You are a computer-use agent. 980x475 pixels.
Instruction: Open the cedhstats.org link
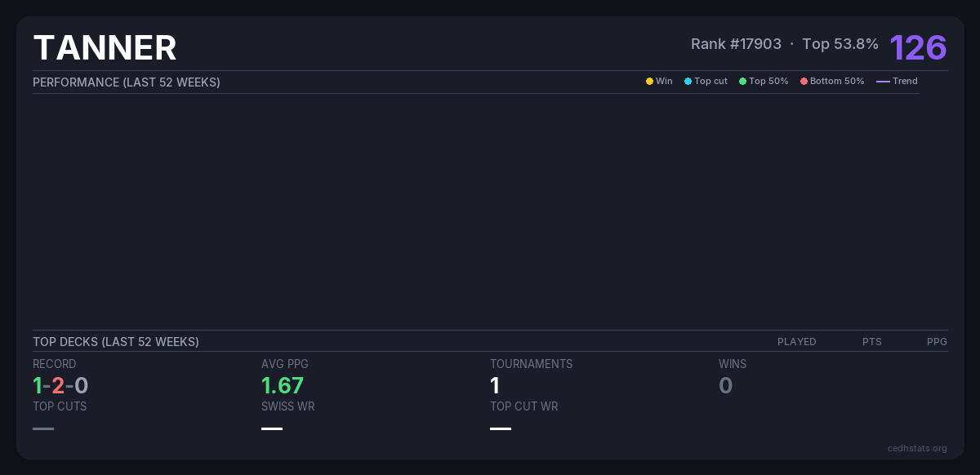click(x=917, y=448)
